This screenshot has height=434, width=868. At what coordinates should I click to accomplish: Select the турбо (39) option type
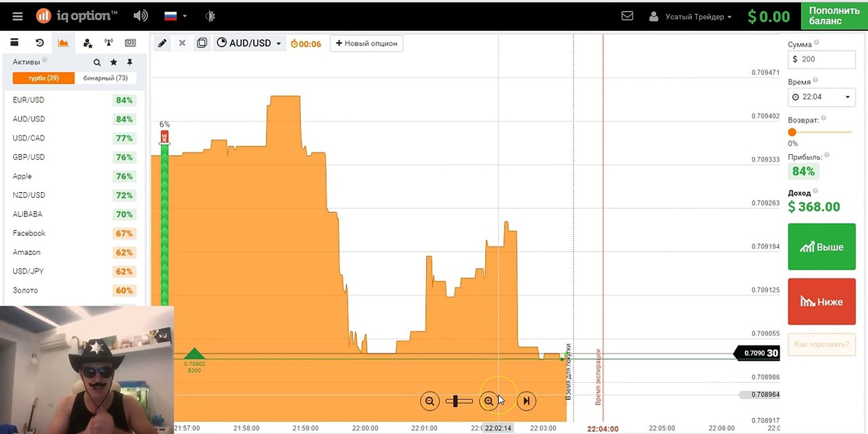tap(43, 78)
